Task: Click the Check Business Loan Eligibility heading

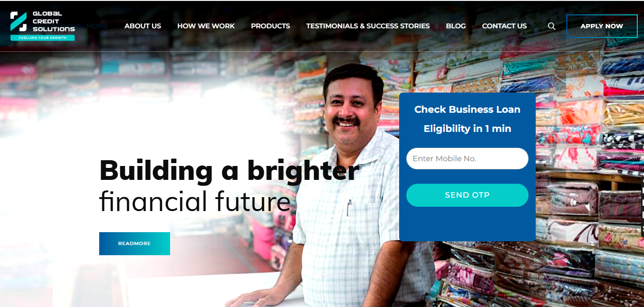Action: click(x=467, y=119)
